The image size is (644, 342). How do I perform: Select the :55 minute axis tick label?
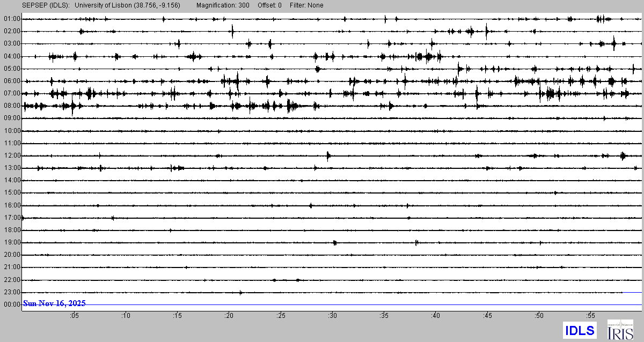click(x=590, y=316)
